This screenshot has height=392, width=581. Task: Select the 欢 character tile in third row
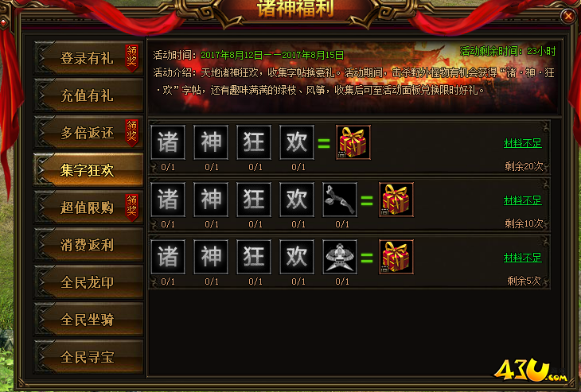coord(297,257)
